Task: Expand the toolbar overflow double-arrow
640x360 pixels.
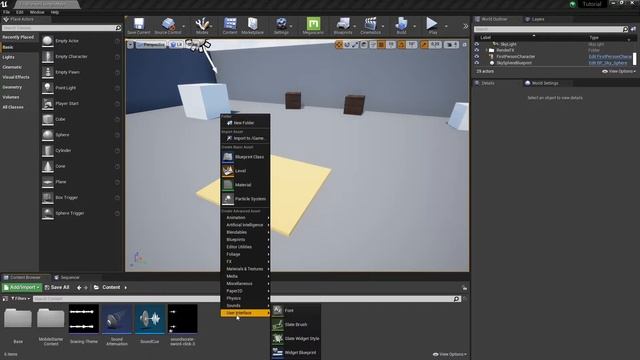Action: coord(465,26)
